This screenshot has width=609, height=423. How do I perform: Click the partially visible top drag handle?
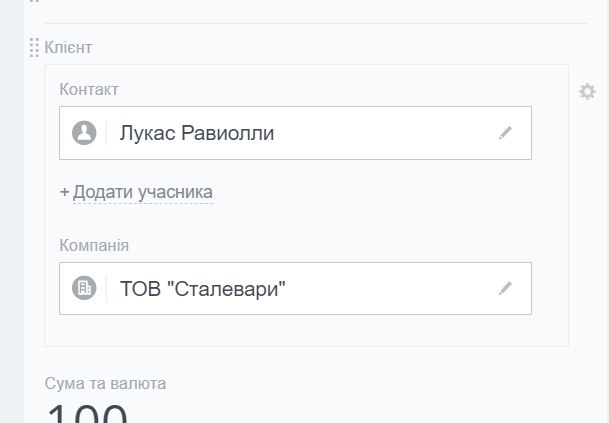34,3
